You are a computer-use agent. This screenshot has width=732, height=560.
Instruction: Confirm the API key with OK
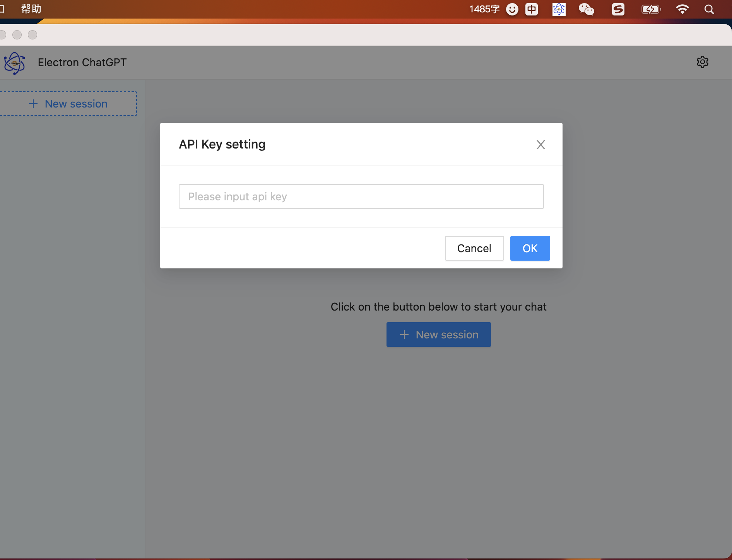[x=530, y=248]
